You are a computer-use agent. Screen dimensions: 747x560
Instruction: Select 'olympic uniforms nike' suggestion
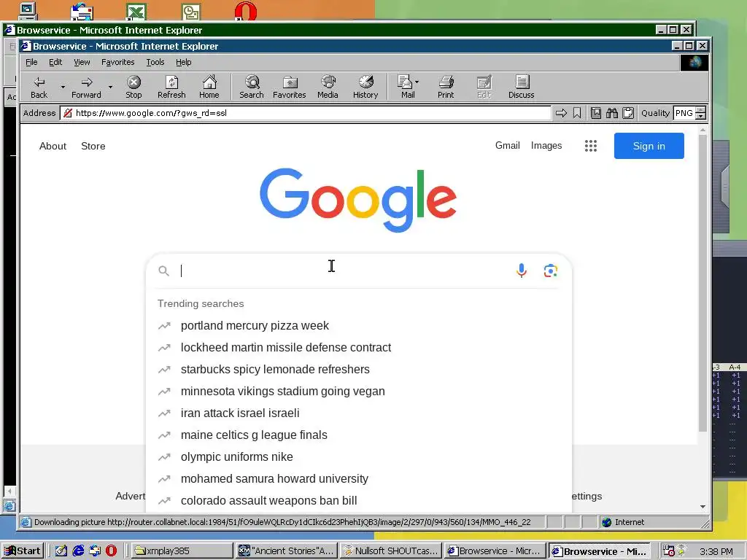pos(359,457)
